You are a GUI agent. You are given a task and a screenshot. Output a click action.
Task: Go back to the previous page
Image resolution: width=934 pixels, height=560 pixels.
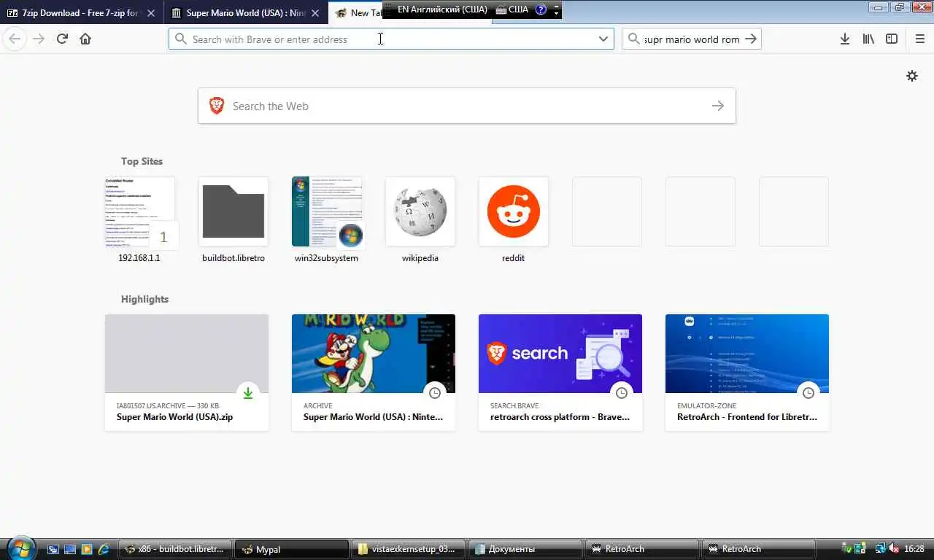click(15, 39)
